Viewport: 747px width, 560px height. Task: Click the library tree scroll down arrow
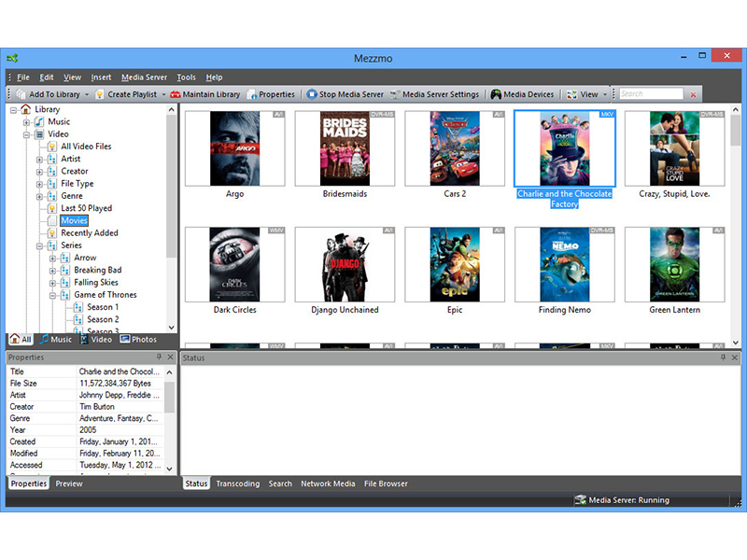pyautogui.click(x=172, y=328)
